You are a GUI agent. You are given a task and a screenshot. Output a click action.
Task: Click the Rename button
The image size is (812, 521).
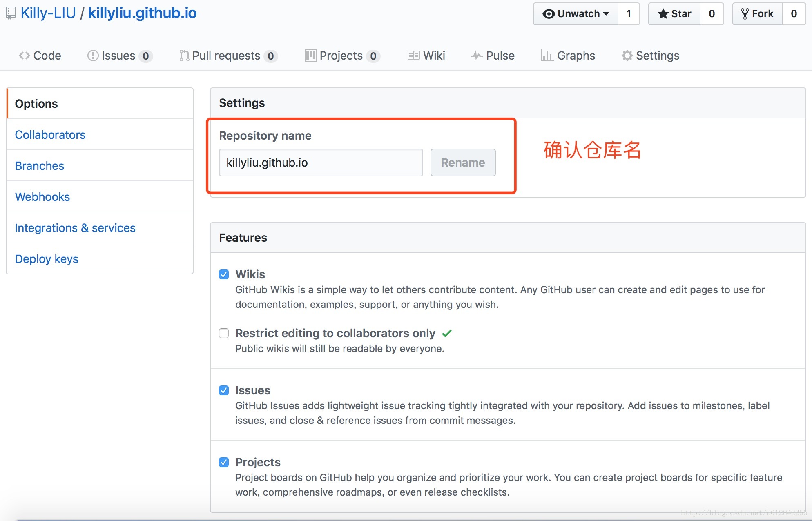[x=463, y=163]
